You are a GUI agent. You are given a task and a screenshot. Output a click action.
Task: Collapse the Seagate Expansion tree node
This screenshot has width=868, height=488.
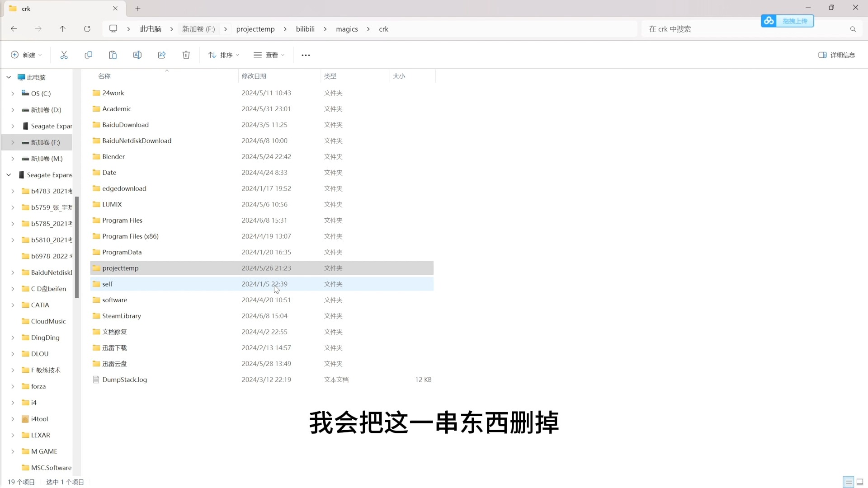(9, 175)
